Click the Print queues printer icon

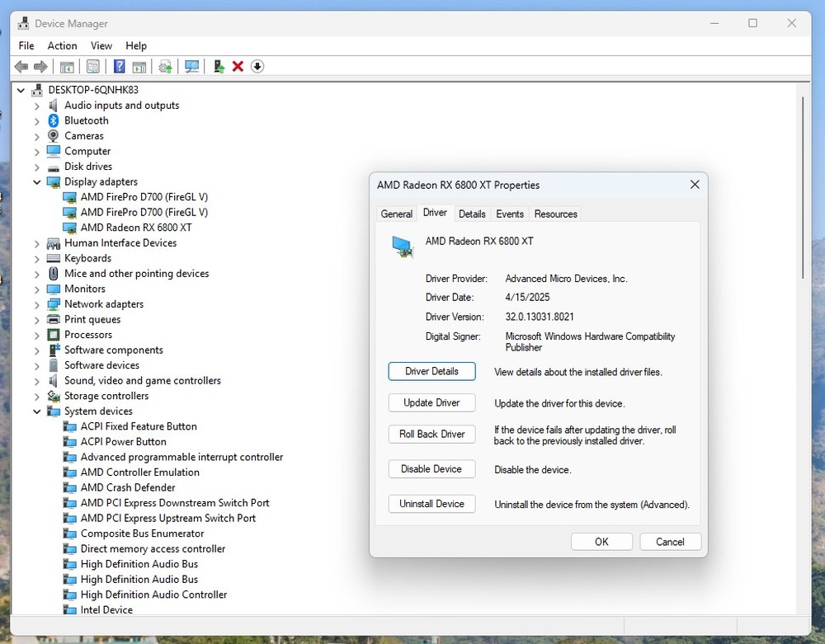53,319
